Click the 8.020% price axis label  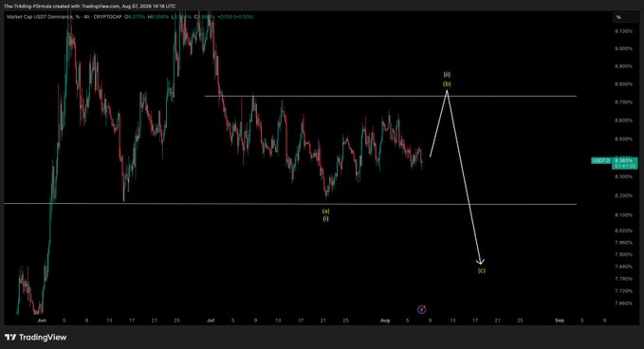[623, 230]
